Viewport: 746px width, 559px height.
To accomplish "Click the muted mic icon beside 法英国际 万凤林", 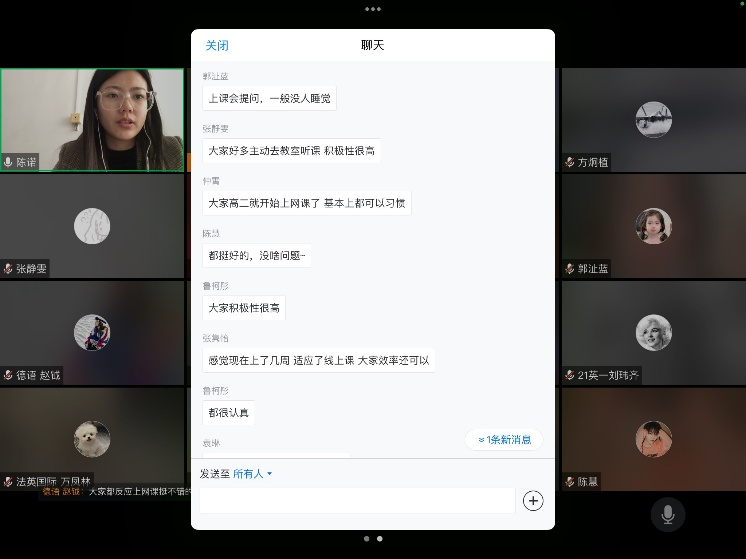I will (8, 482).
